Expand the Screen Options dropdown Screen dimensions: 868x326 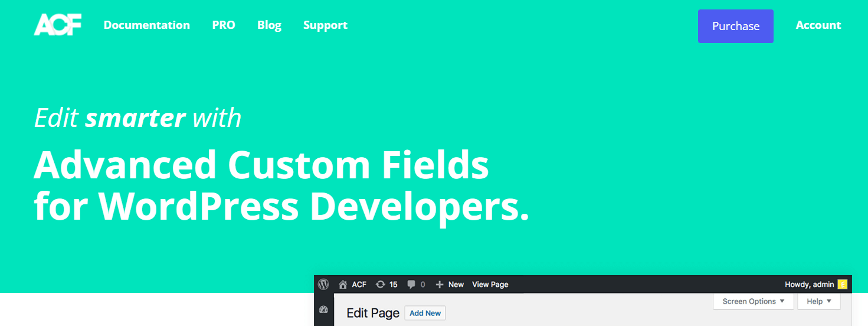coord(754,301)
